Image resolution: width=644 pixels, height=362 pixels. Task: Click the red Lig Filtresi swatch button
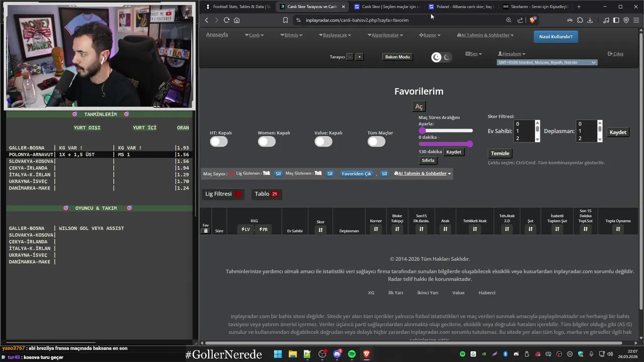(x=238, y=194)
